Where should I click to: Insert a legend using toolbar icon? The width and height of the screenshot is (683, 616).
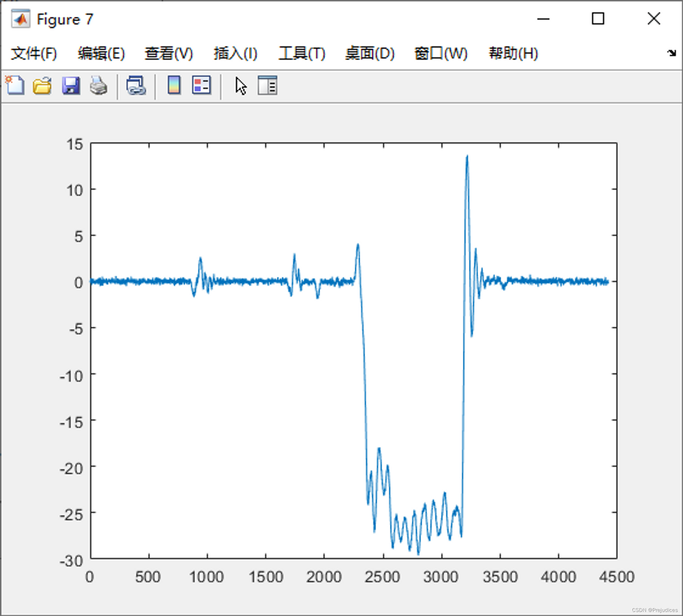(201, 85)
